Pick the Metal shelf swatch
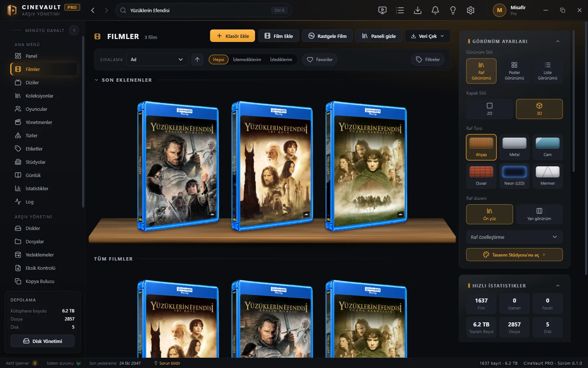Screen dimensions: 588x368 click(514, 147)
